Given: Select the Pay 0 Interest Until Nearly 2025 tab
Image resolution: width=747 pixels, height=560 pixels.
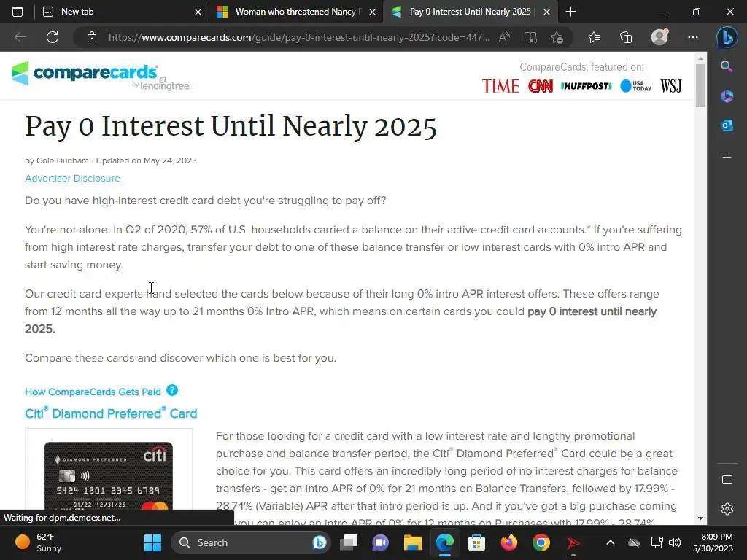Looking at the screenshot, I should tap(469, 12).
